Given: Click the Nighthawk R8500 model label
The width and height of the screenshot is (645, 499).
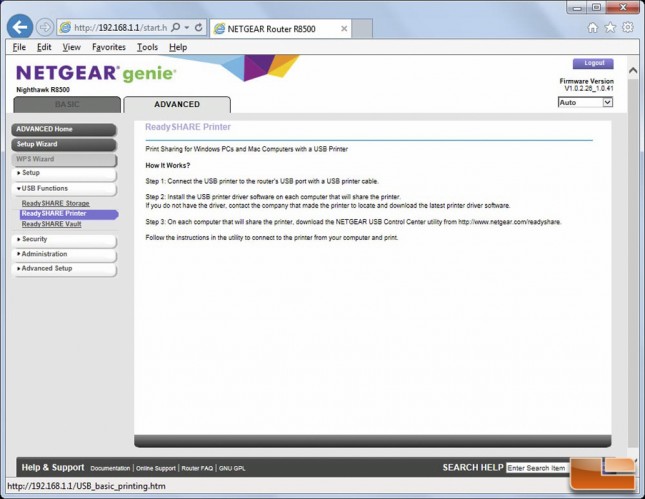Looking at the screenshot, I should pyautogui.click(x=43, y=90).
